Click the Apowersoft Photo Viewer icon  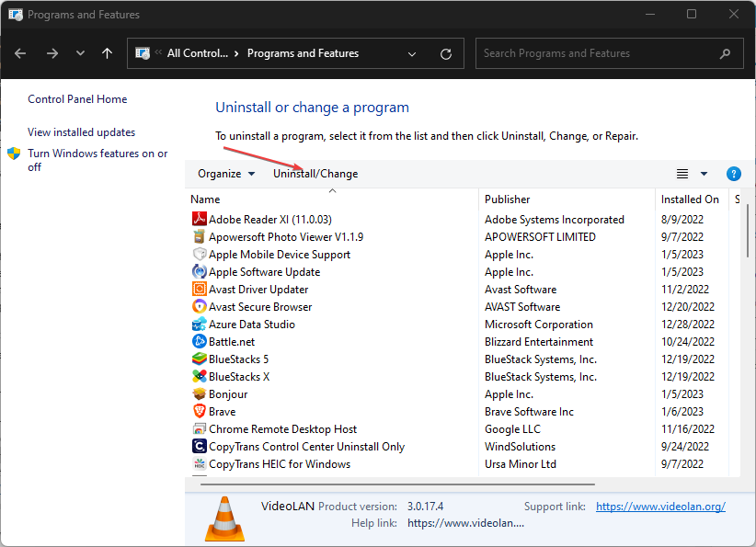[x=200, y=236]
